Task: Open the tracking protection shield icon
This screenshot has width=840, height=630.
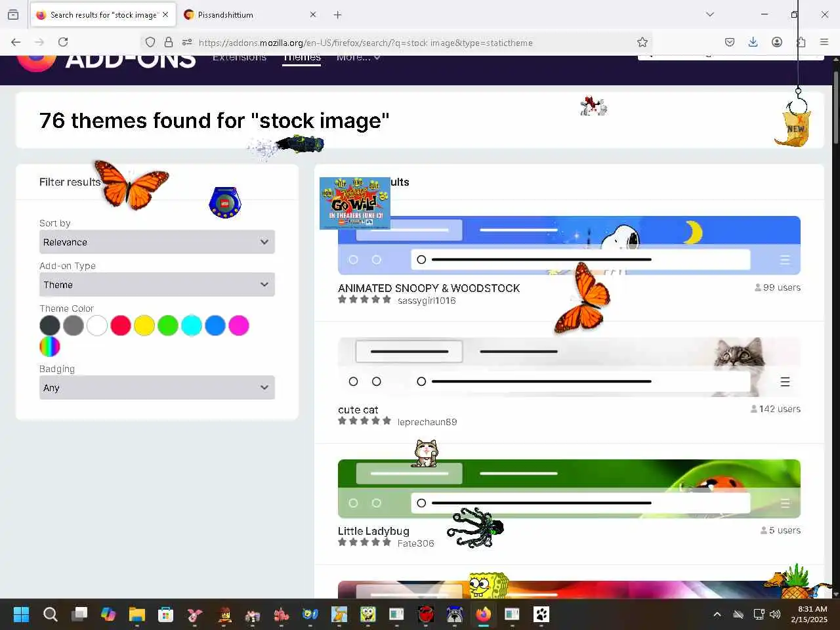Action: click(150, 42)
